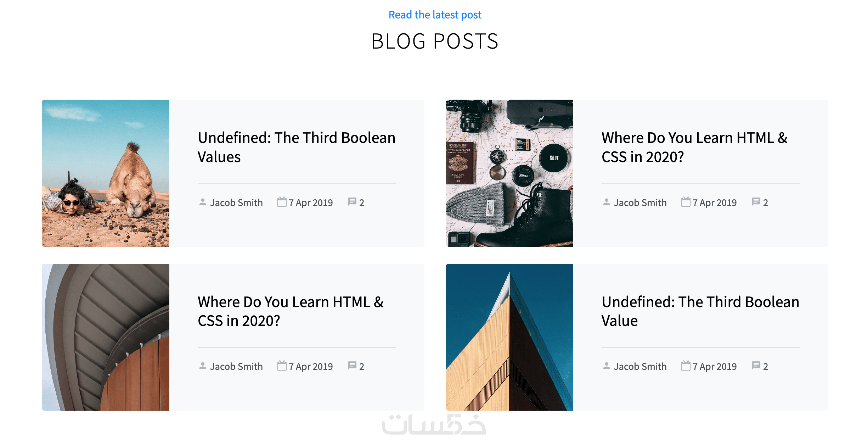868x444 pixels.
Task: Click the calendar icon in the blue sky building card
Action: [x=686, y=366]
